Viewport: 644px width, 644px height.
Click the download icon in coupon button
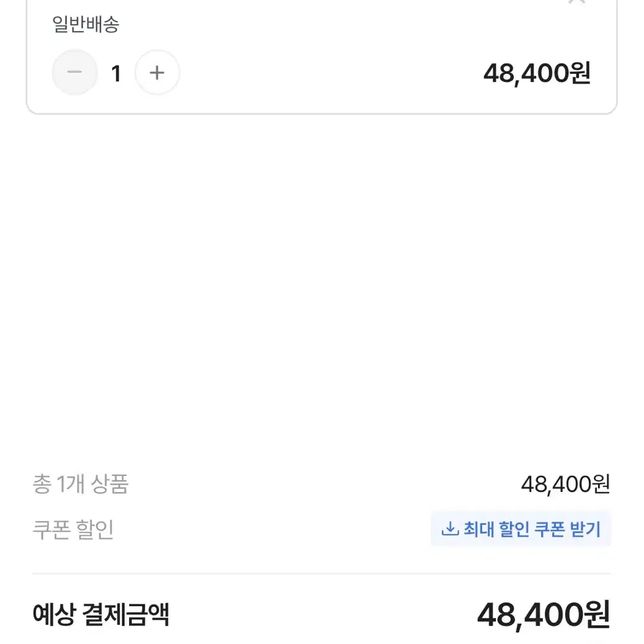tap(450, 529)
